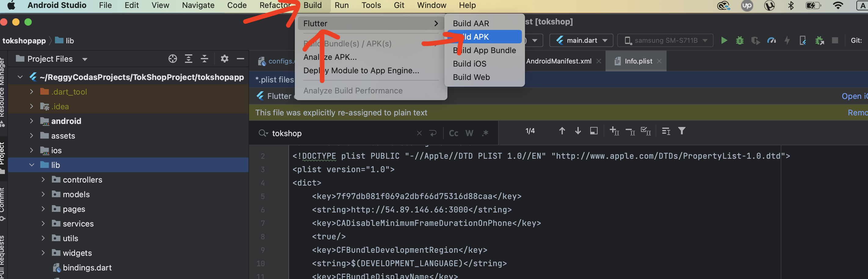
Task: Open the Flutter performance profiler gauge icon
Action: click(x=771, y=40)
